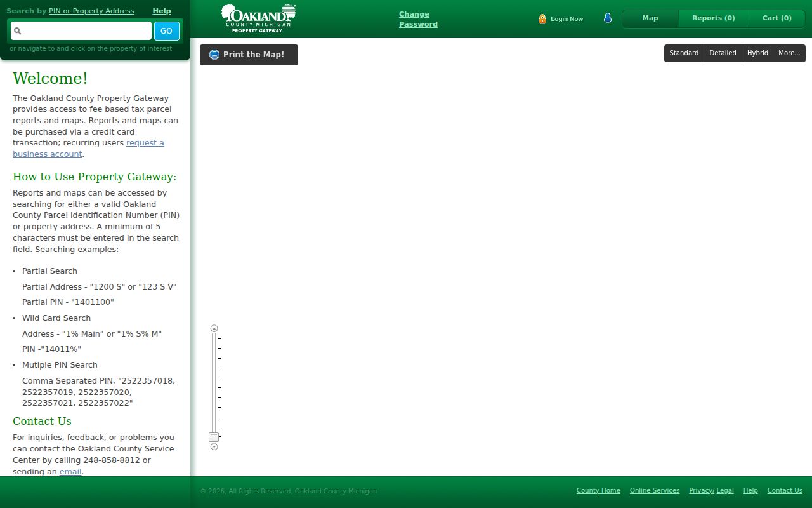Open the request a business account link
Viewport: 812px width, 508px height.
[x=88, y=149]
